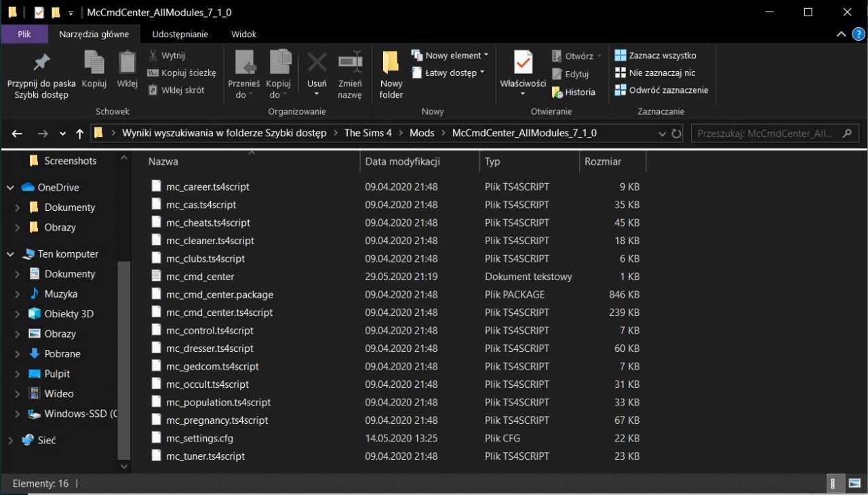Click navigation pane scrollbar
The height and width of the screenshot is (495, 868).
(x=124, y=359)
